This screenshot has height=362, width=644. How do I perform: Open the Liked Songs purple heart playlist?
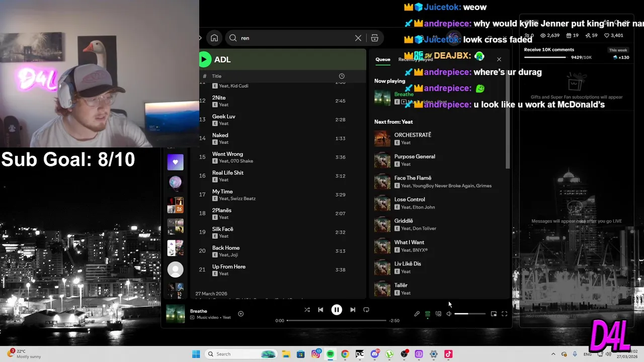coord(175,162)
